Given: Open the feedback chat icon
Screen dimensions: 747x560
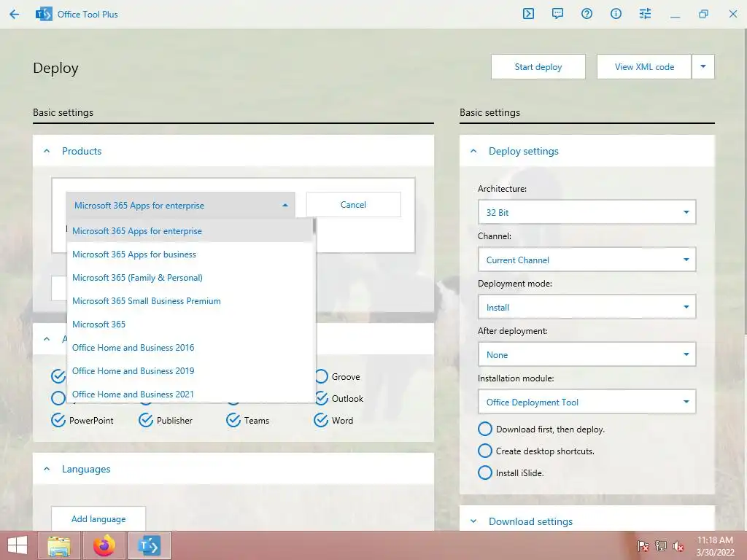Looking at the screenshot, I should coord(557,14).
